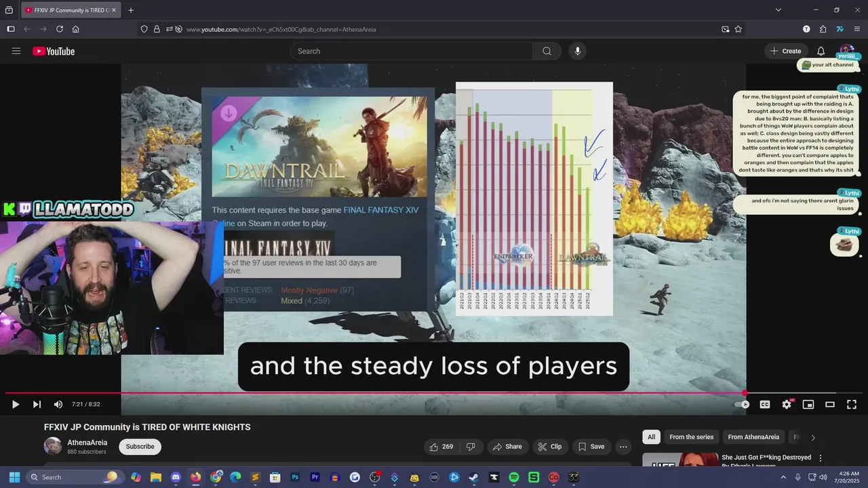Open the YouTube guide hamburger menu
Viewport: 868px width, 488px height.
pyautogui.click(x=16, y=51)
